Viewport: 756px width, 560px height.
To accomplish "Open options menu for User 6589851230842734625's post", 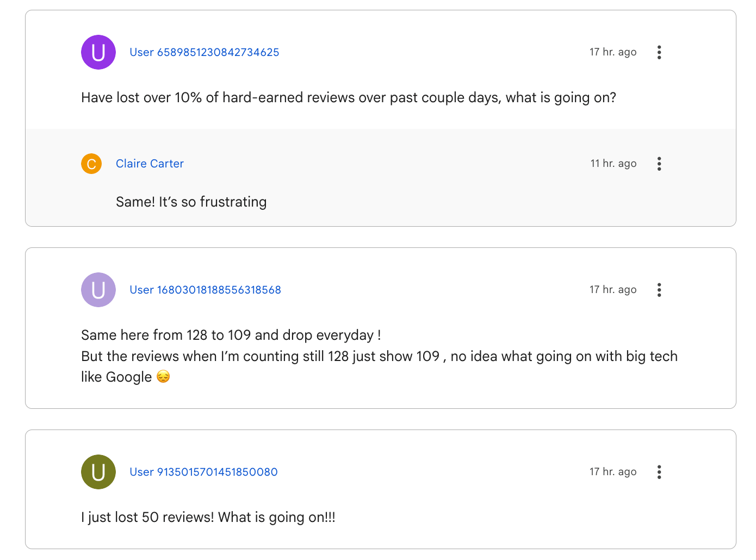I will tap(659, 52).
